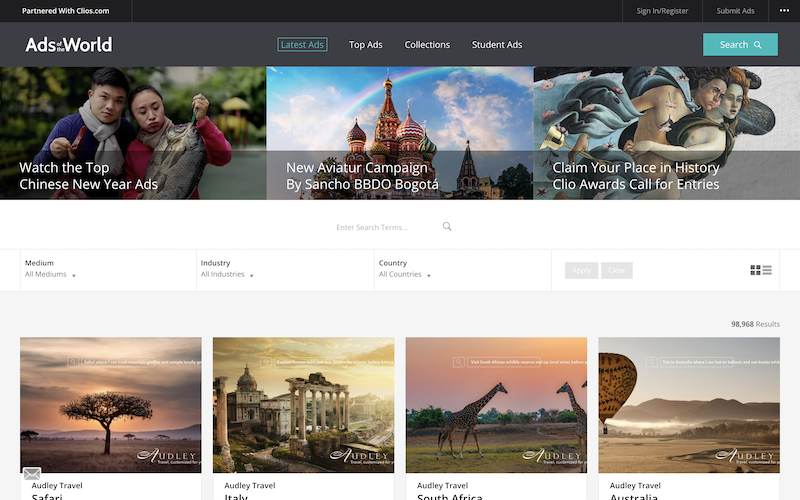The width and height of the screenshot is (800, 500).
Task: Click the teal Search button
Action: click(740, 44)
